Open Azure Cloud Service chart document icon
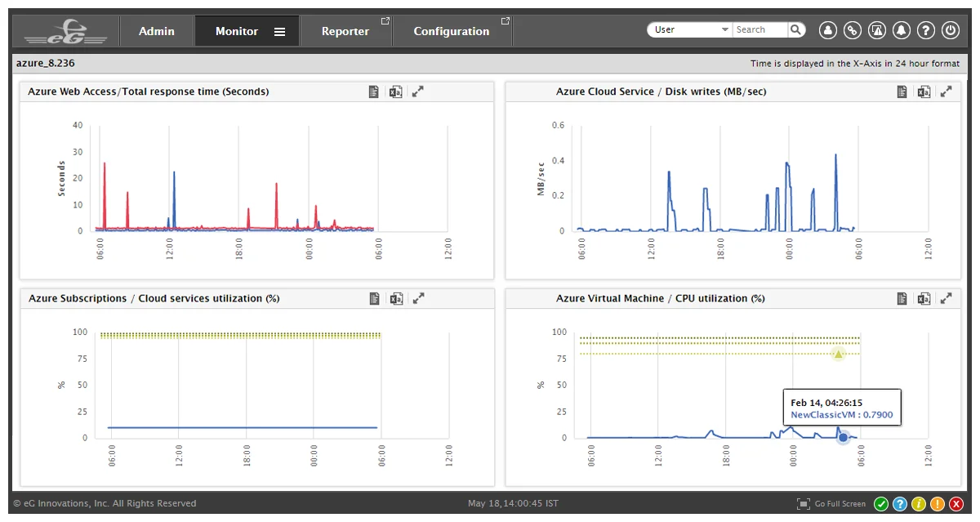Viewport: 980px width, 522px height. click(902, 91)
